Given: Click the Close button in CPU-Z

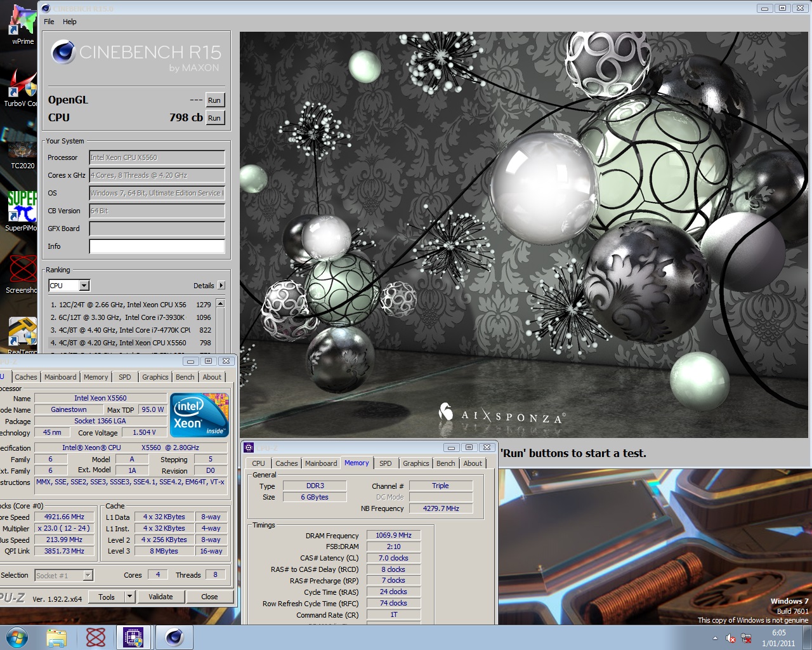Looking at the screenshot, I should click(209, 597).
